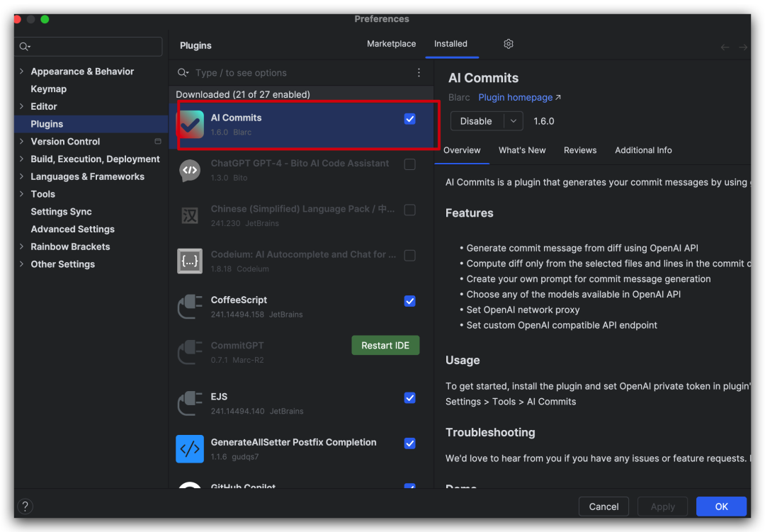Click the Chinese Language Pack icon
Viewport: 765px width, 532px height.
190,215
